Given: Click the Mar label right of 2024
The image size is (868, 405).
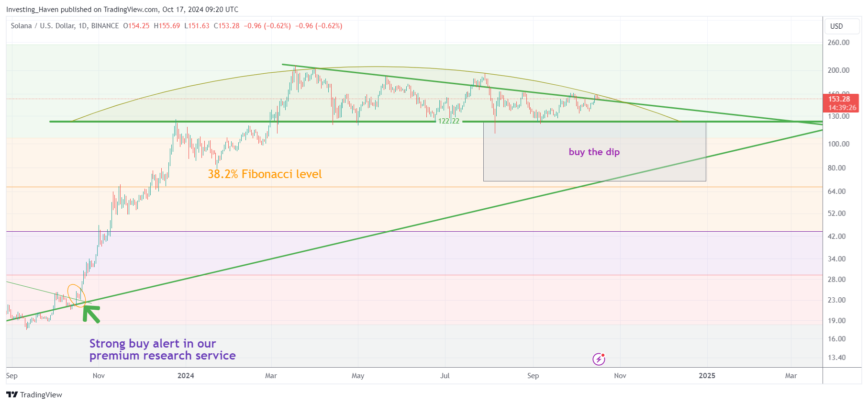Looking at the screenshot, I should [x=271, y=376].
